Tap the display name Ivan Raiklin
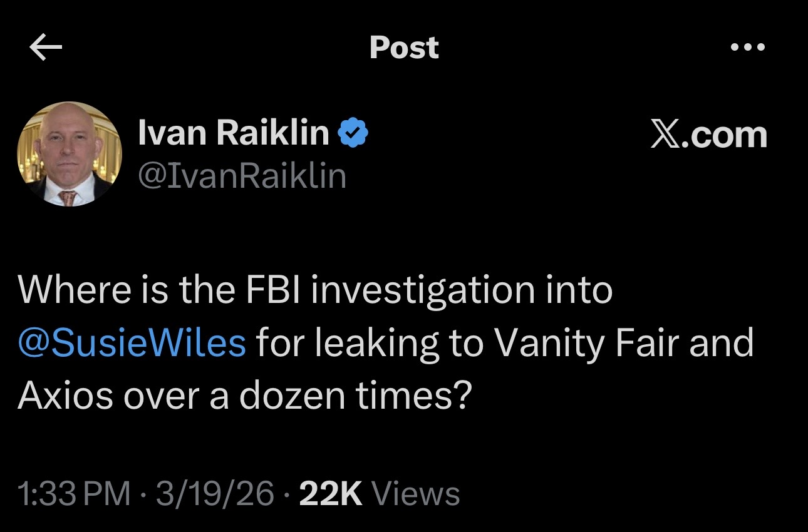This screenshot has height=532, width=808. point(233,133)
